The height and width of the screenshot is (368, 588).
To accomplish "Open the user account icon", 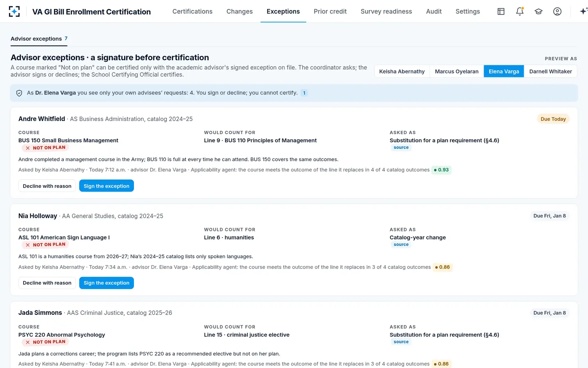I will (x=557, y=11).
